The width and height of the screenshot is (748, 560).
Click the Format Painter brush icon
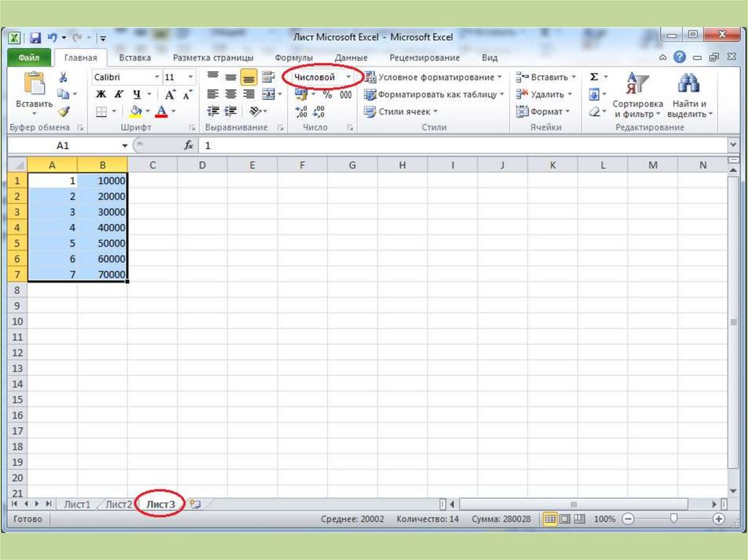[x=64, y=112]
